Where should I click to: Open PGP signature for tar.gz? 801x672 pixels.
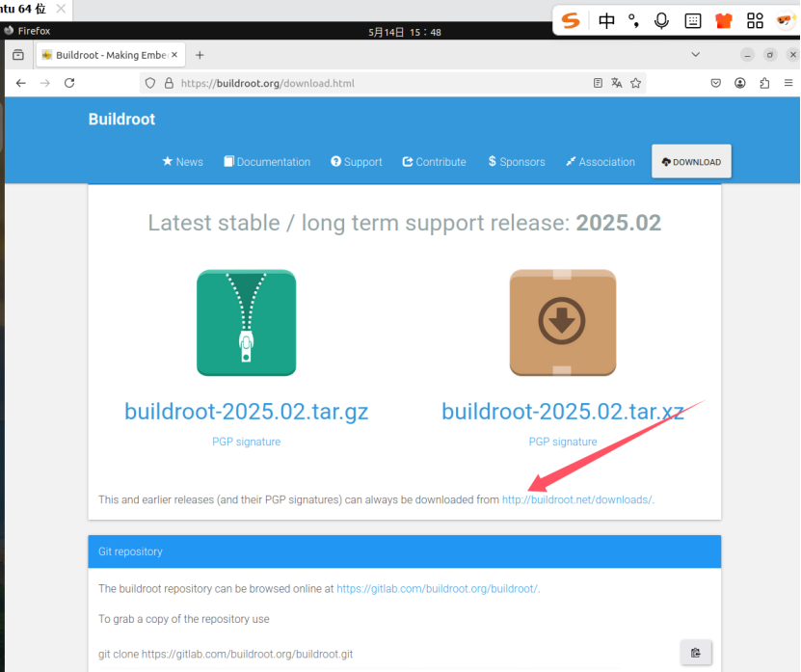click(246, 442)
